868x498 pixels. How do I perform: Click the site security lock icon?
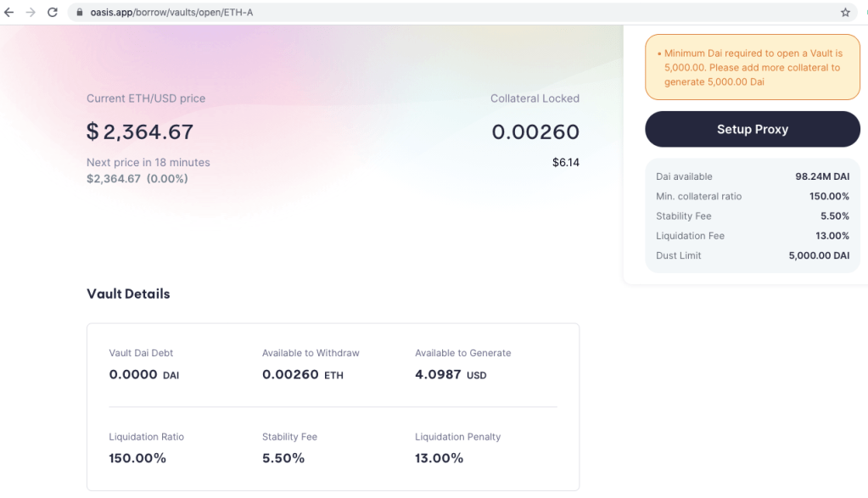click(79, 13)
